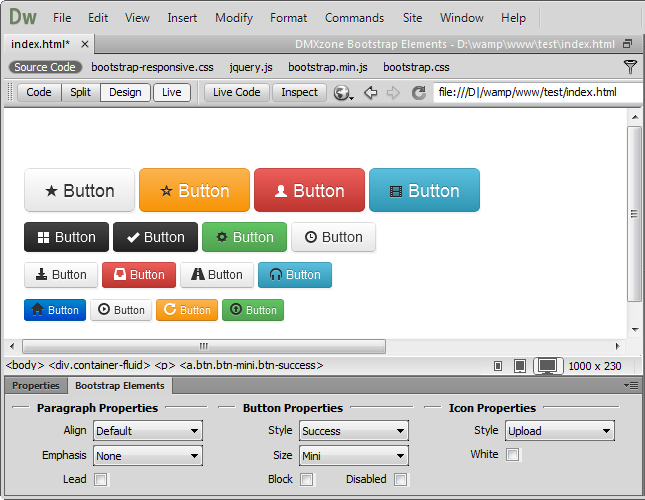This screenshot has width=645, height=500.
Task: Toggle the Block checkbox
Action: click(x=306, y=479)
